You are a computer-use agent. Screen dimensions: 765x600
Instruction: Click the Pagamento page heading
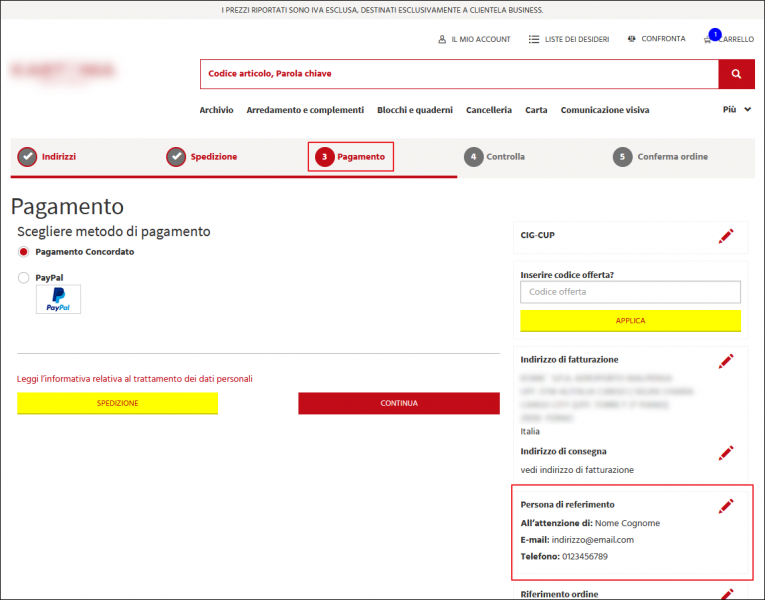click(x=67, y=206)
